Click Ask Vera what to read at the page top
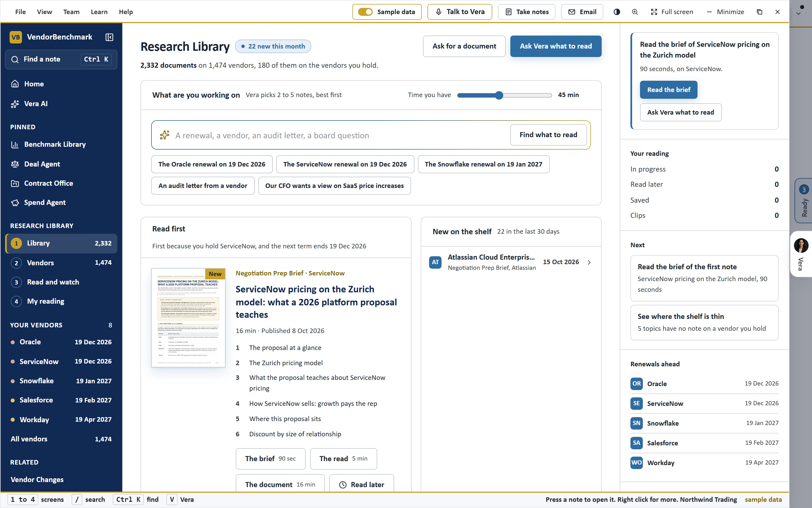 pyautogui.click(x=556, y=46)
